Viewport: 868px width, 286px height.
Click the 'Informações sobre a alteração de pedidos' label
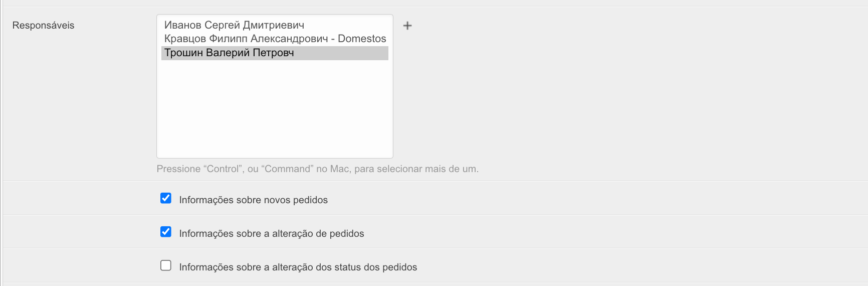point(271,233)
